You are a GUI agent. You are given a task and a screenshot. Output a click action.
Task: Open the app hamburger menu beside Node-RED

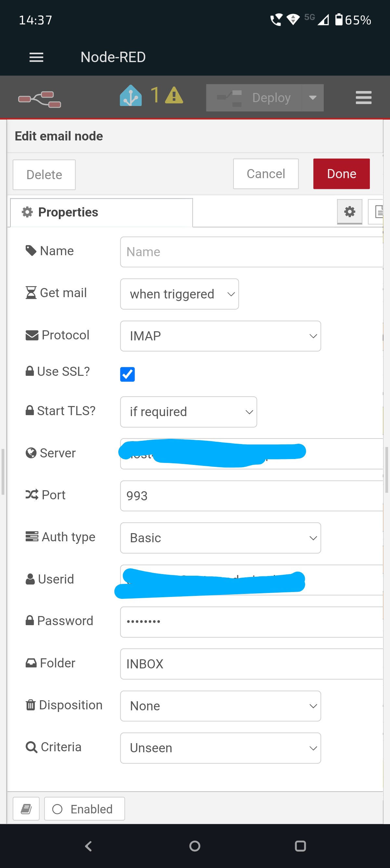click(36, 57)
